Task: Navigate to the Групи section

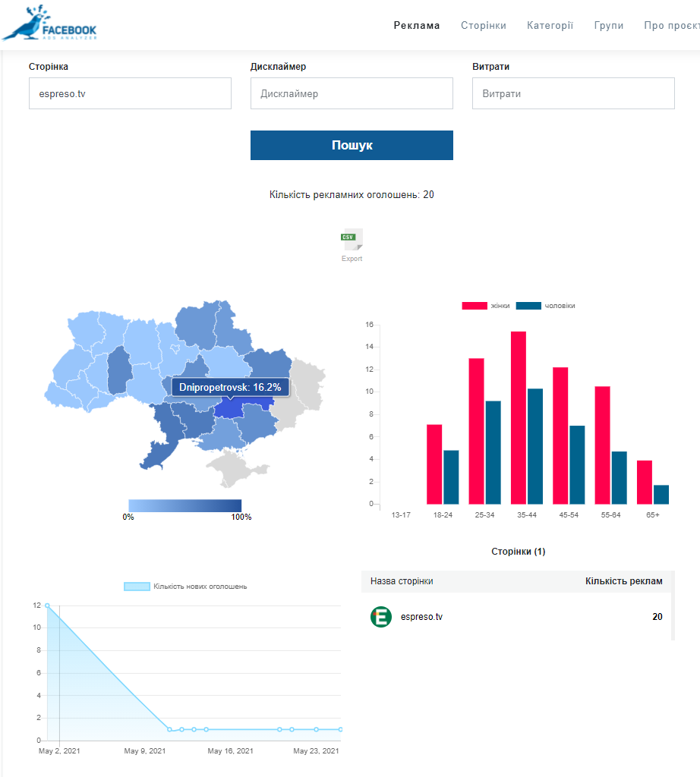Action: click(609, 25)
